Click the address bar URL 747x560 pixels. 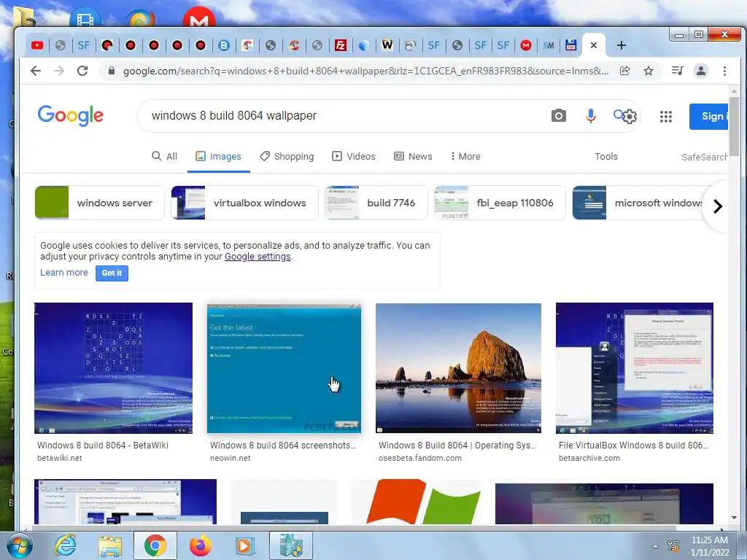click(x=365, y=71)
